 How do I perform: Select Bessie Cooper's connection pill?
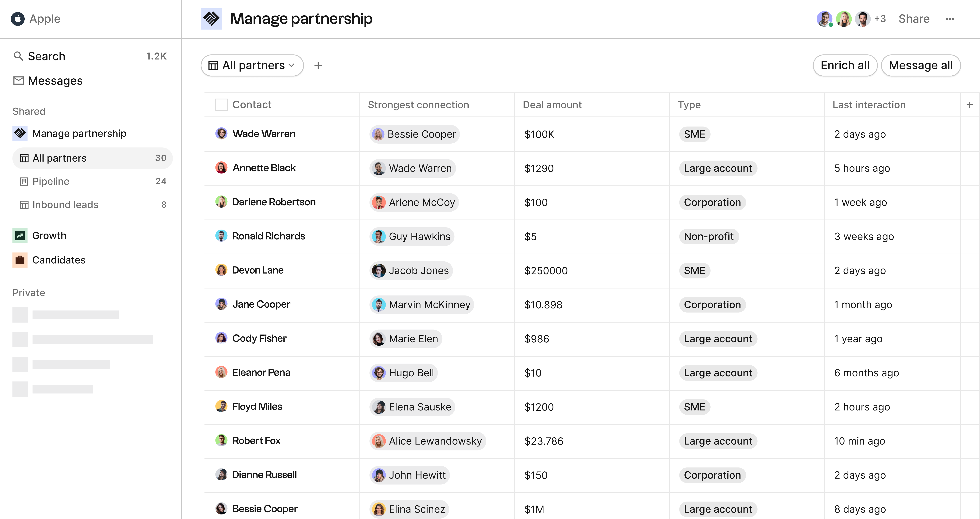click(414, 134)
